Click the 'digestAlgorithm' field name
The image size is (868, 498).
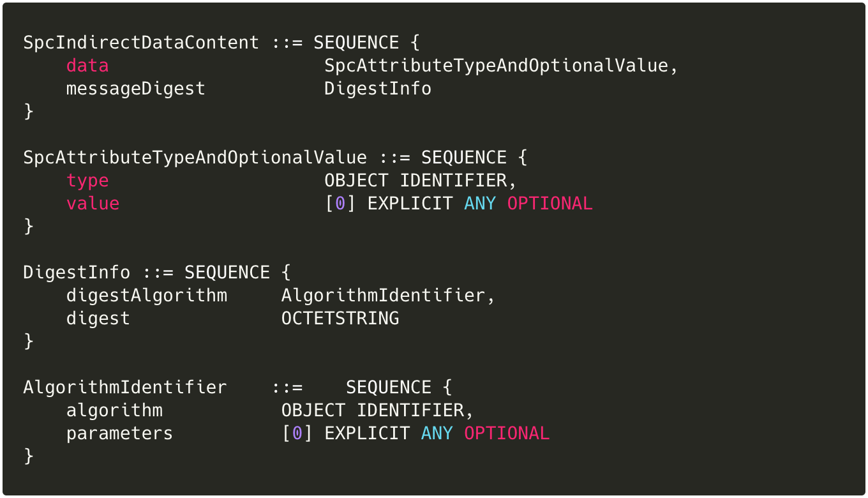point(146,296)
